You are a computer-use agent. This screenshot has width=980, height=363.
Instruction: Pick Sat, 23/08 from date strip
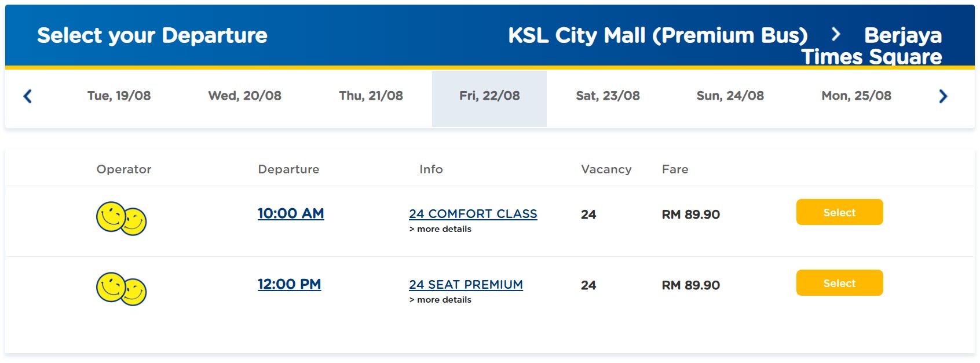[608, 96]
